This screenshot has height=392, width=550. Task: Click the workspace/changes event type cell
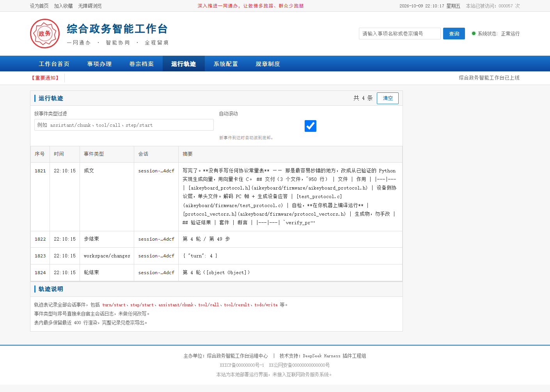click(x=107, y=256)
